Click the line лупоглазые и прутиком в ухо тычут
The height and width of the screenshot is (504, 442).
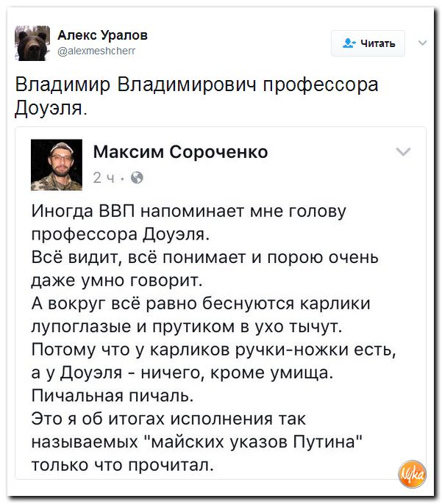187,326
